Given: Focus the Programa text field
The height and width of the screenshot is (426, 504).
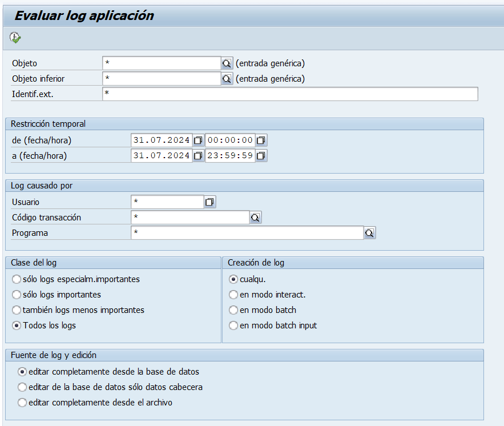Looking at the screenshot, I should click(247, 233).
